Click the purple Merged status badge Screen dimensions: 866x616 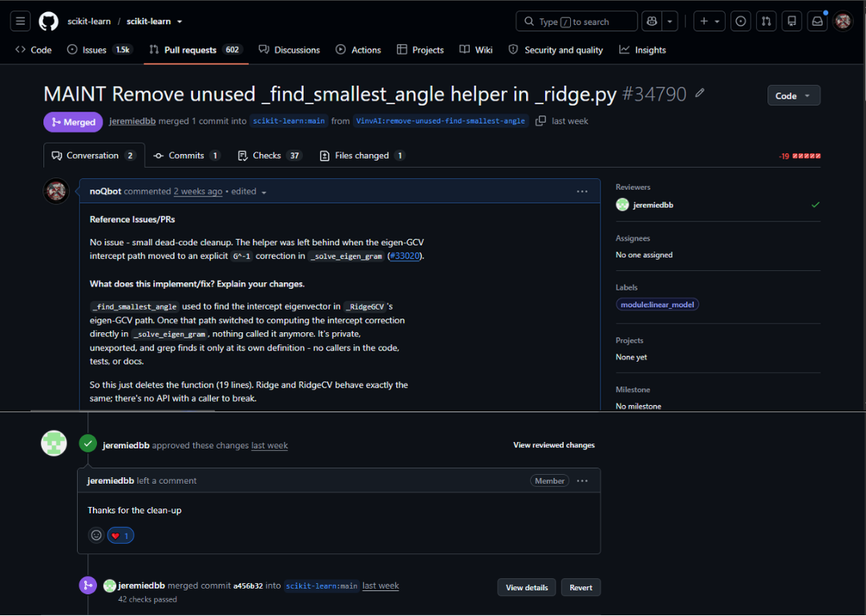click(x=73, y=122)
